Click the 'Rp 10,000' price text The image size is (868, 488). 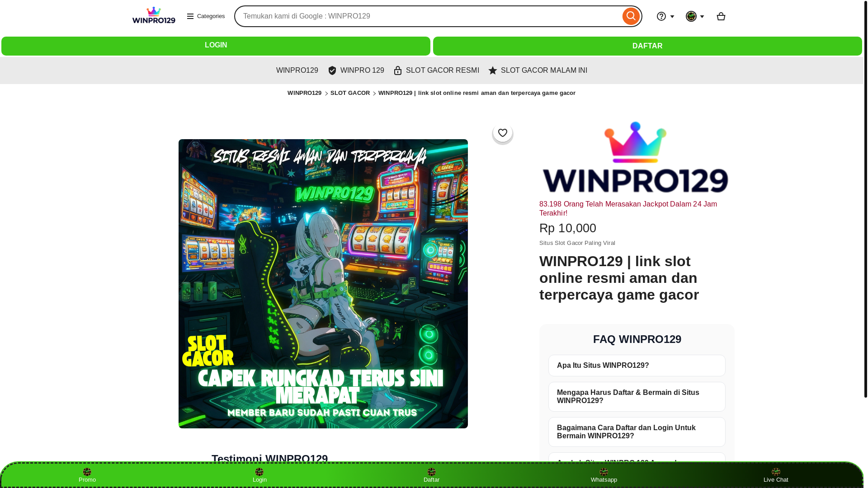point(568,228)
